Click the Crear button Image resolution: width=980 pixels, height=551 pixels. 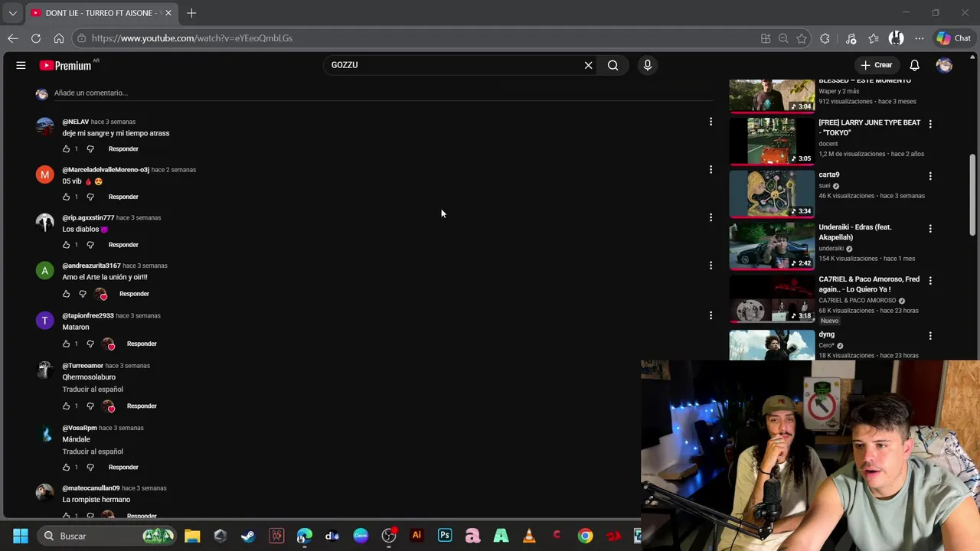pos(876,65)
